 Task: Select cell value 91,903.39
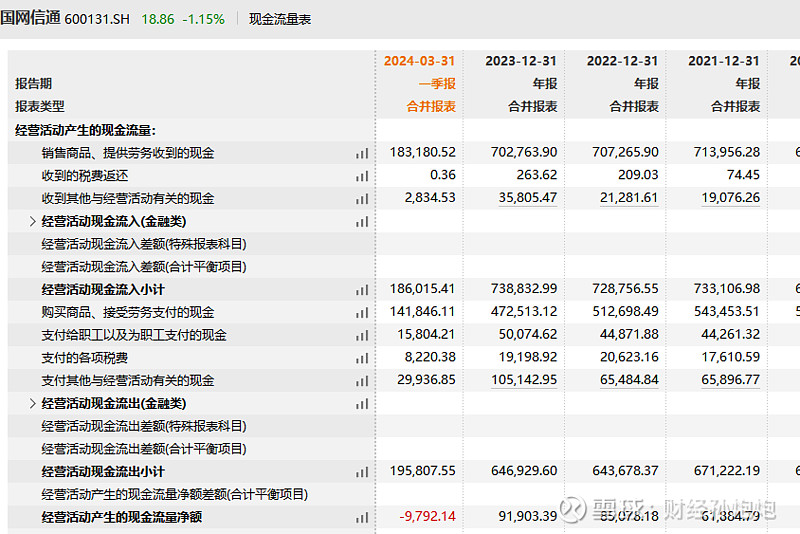528,517
